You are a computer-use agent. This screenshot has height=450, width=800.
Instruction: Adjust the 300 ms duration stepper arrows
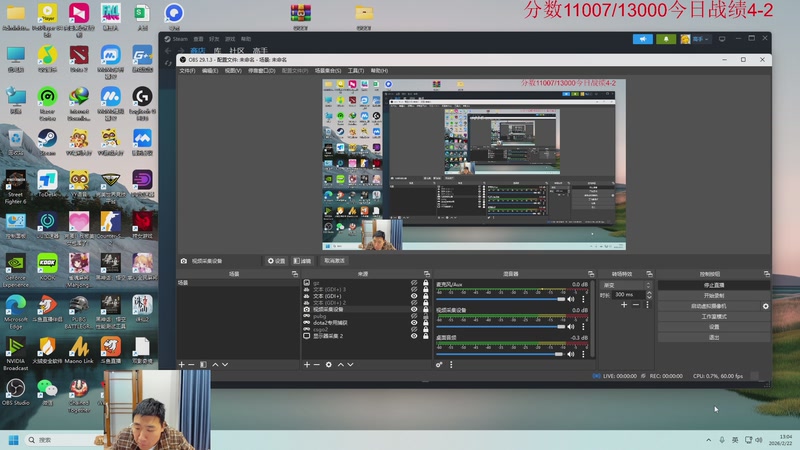tap(649, 295)
